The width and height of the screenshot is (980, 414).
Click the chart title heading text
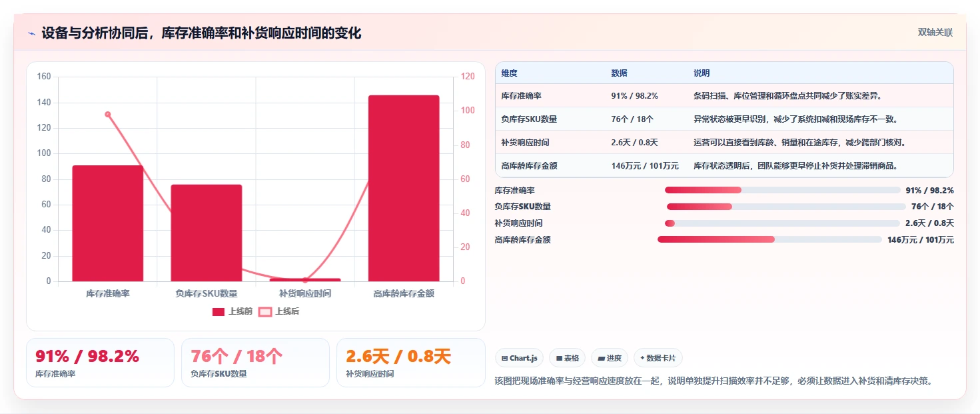coord(201,33)
